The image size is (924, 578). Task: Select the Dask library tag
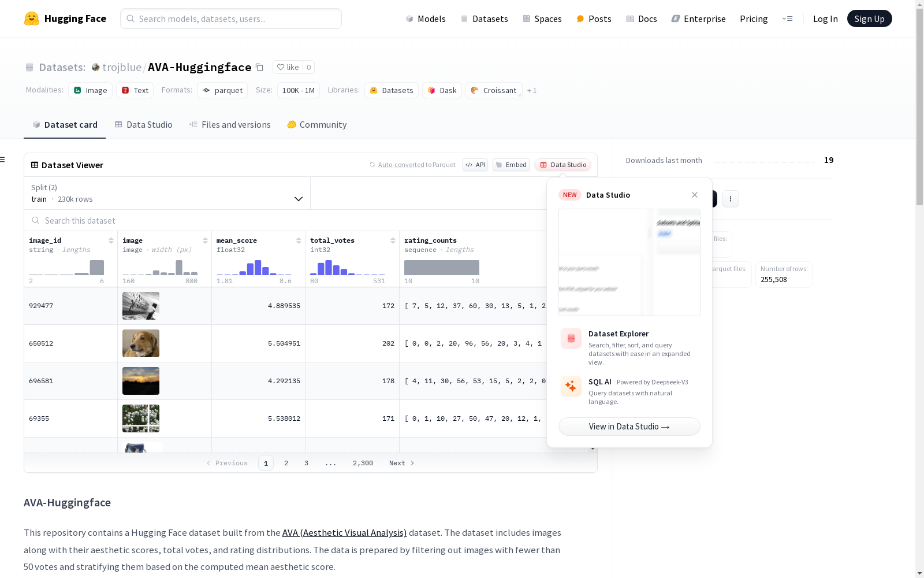click(442, 90)
